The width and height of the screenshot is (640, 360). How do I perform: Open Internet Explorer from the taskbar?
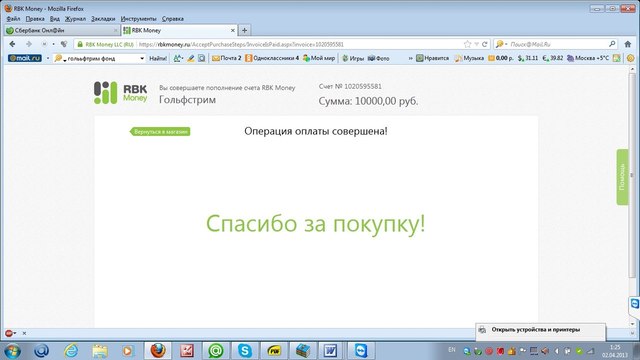click(x=71, y=351)
